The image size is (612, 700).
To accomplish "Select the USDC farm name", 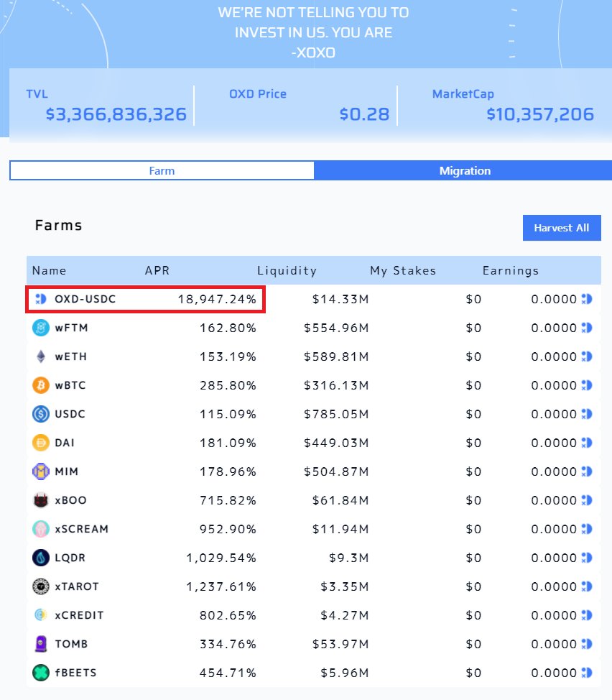I will 70,414.
